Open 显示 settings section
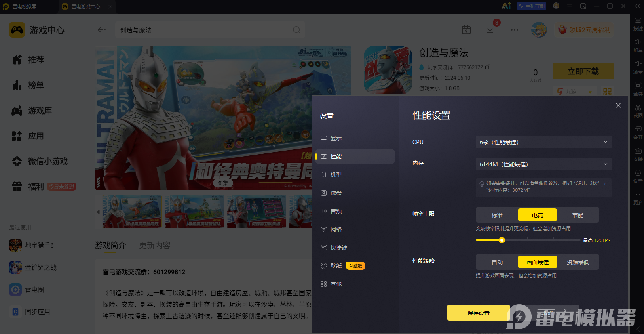Screen dimensions: 644x334 tap(355, 138)
